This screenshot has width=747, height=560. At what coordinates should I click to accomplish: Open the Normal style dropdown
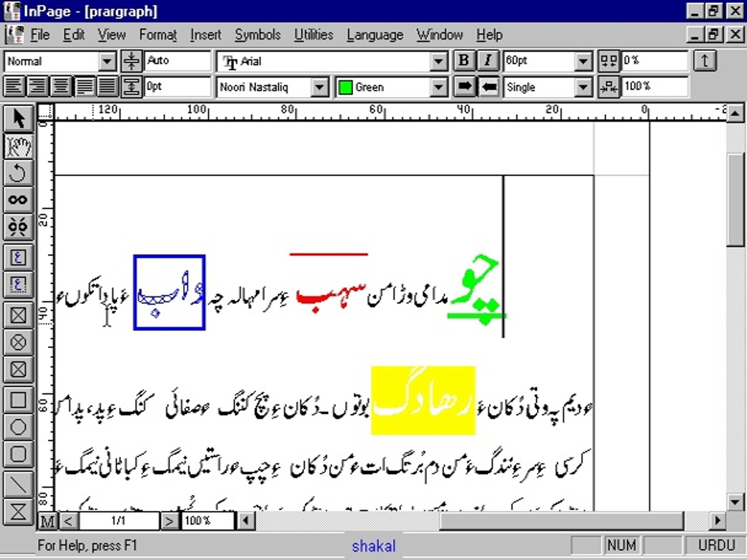tap(107, 62)
